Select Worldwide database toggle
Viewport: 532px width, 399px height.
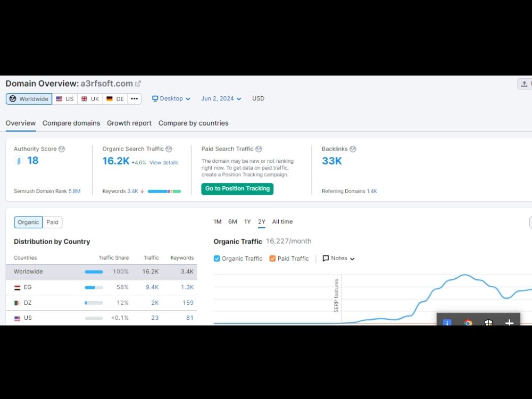coord(29,99)
